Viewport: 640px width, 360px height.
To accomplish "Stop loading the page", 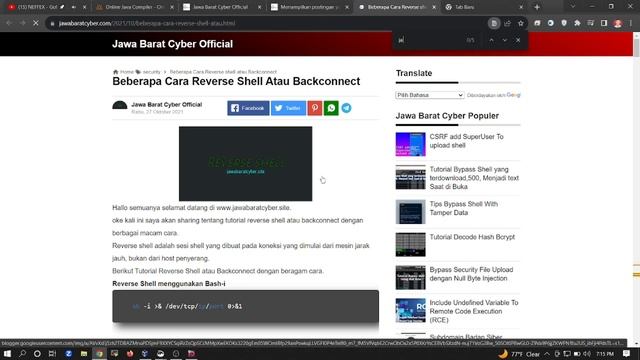I will (x=36, y=23).
